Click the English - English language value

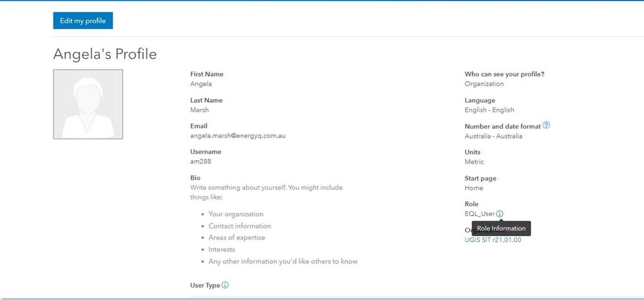click(489, 110)
